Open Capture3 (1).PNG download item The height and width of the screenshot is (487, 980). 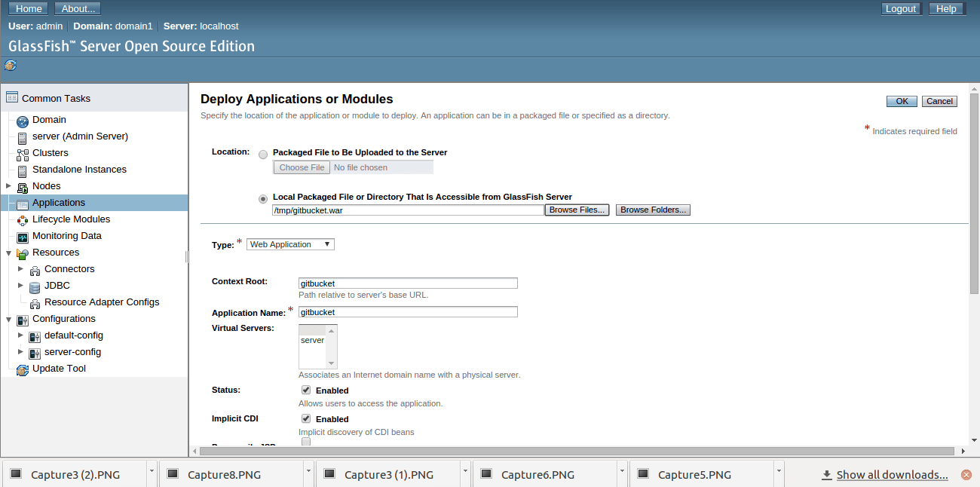[x=389, y=475]
